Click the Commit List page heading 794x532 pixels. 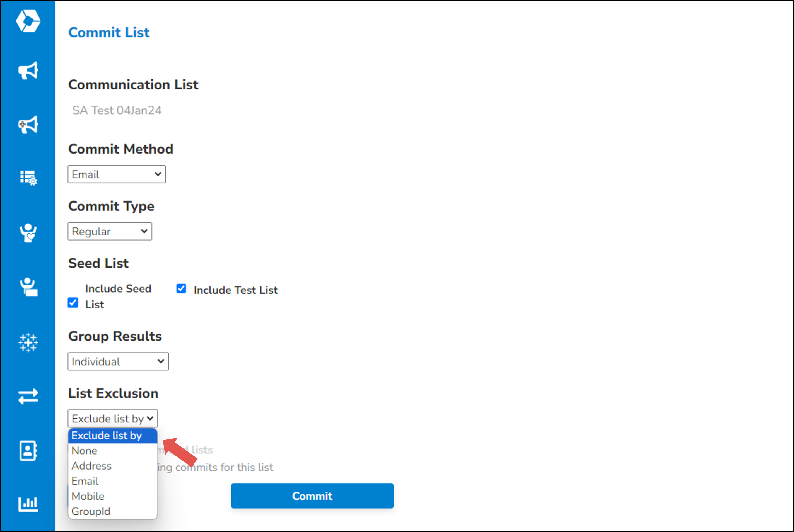point(109,33)
